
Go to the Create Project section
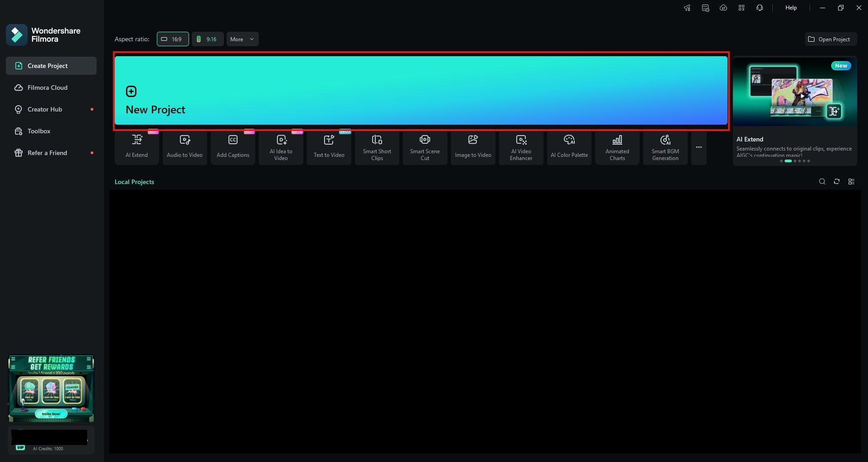pos(51,66)
